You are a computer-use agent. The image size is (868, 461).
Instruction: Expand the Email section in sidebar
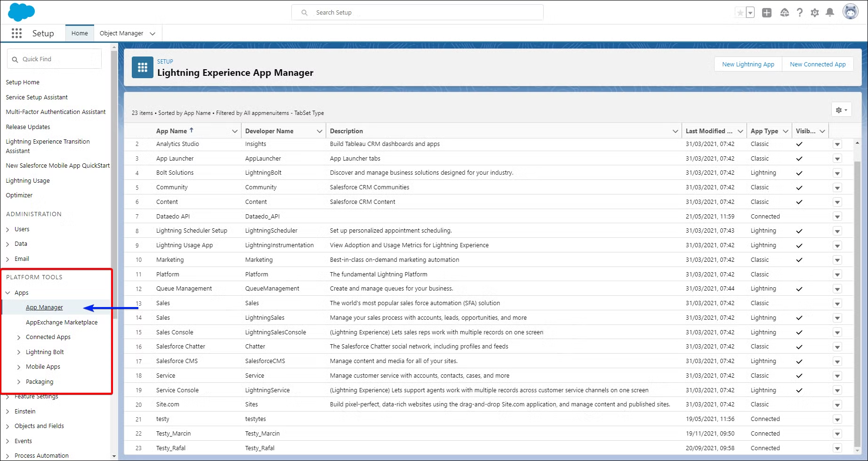8,259
